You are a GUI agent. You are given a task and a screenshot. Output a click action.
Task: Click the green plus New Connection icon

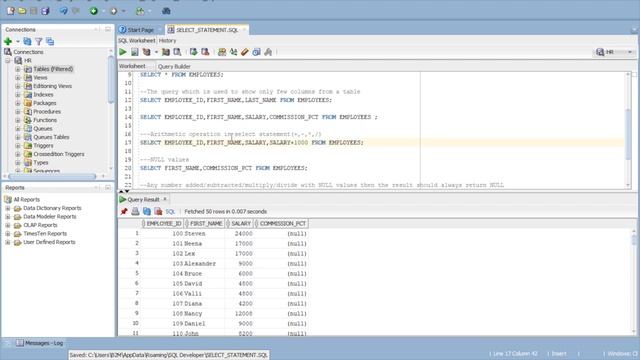8,41
